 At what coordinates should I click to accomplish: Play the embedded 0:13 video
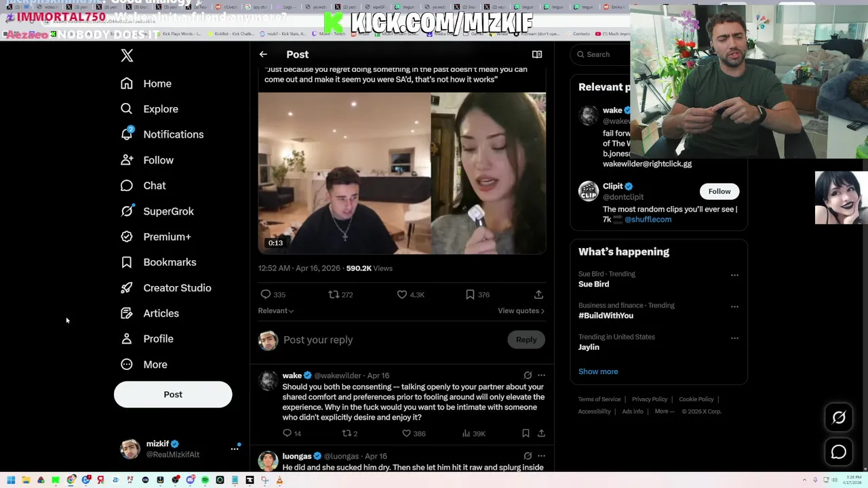point(401,174)
